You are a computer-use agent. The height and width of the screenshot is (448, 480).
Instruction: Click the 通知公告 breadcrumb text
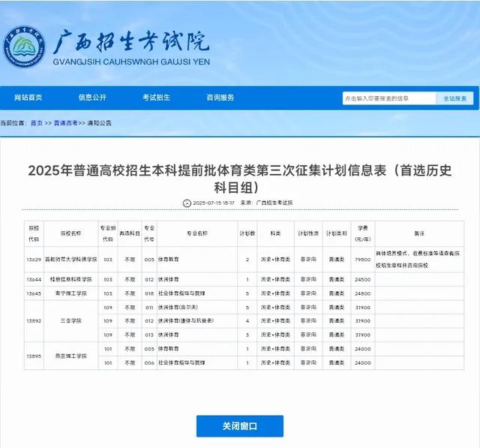click(100, 123)
